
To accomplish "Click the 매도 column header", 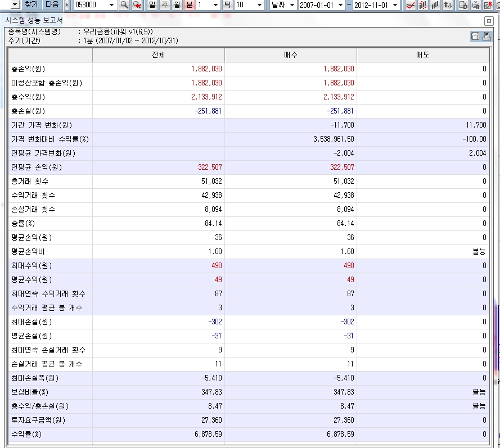I will (422, 55).
